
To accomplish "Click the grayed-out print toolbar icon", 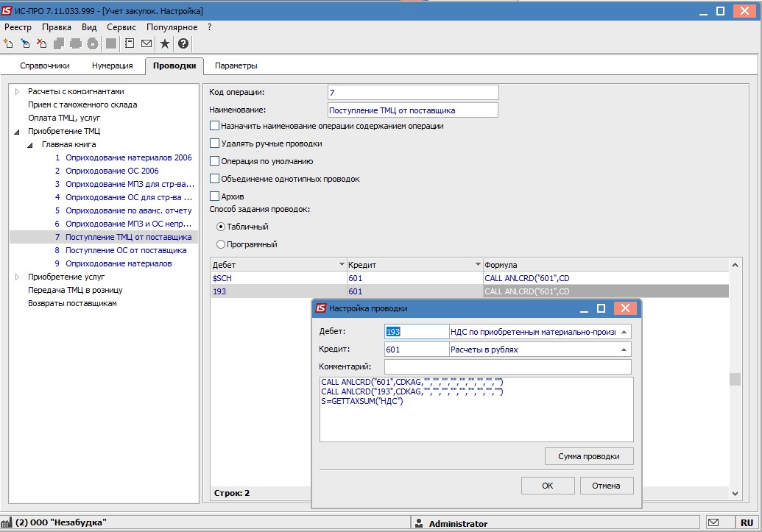I will pyautogui.click(x=75, y=43).
